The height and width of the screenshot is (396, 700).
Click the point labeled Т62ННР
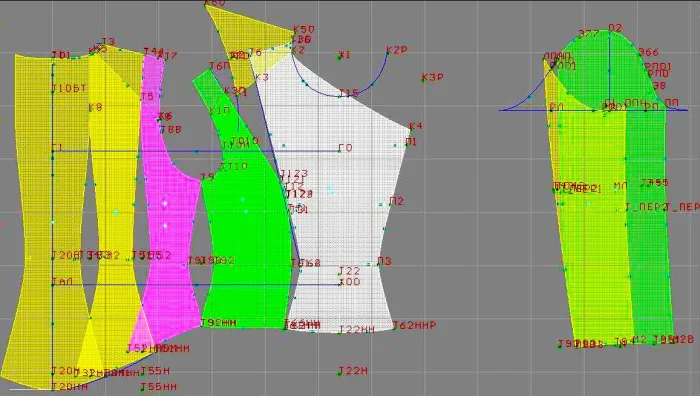click(415, 325)
